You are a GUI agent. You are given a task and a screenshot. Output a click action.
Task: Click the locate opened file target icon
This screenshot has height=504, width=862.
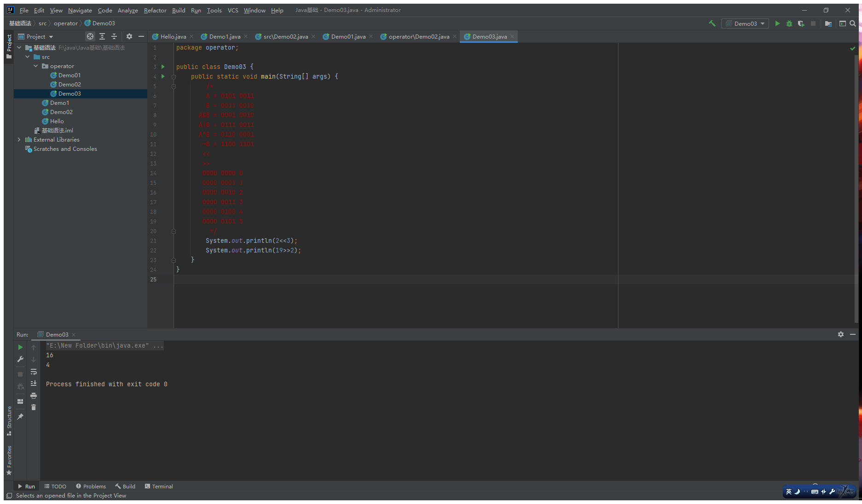tap(90, 36)
